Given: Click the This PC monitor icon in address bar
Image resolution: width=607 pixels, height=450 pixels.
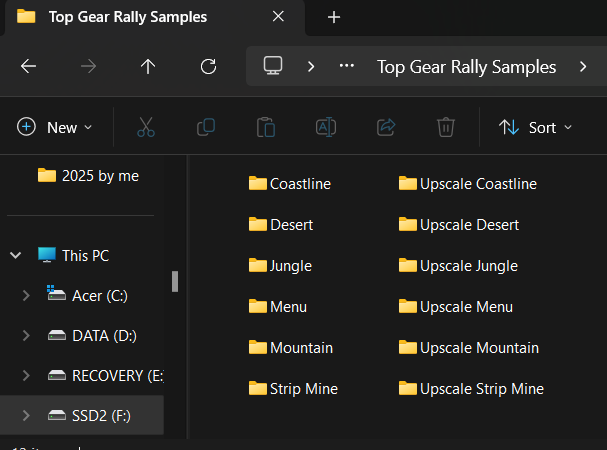Looking at the screenshot, I should tap(273, 66).
